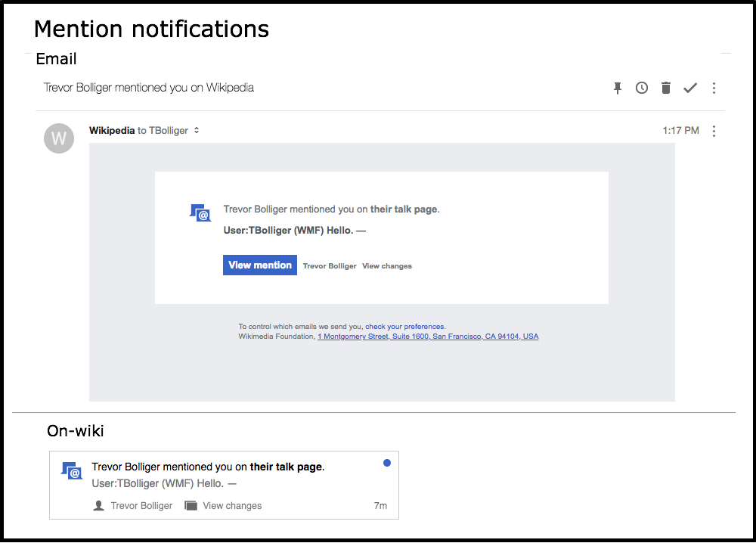Click the mention icon in the on-wiki notification

[x=72, y=470]
